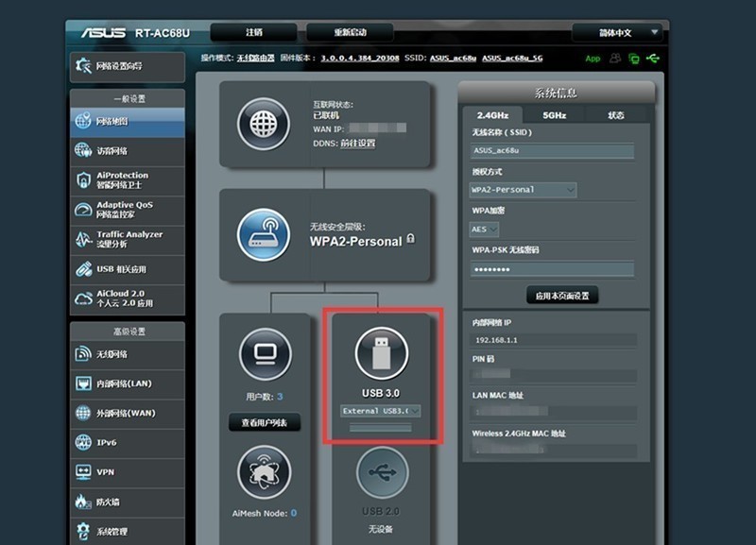
Task: Switch to the 5GHz tab
Action: coord(554,115)
